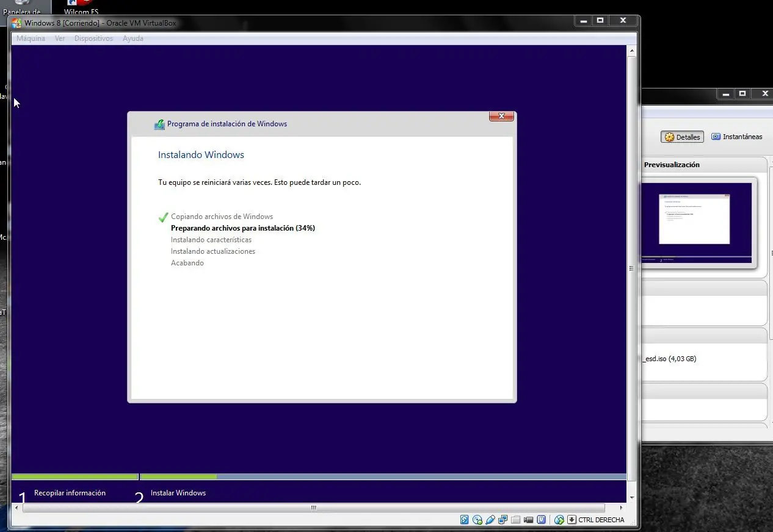Click the CTRL DERECHA host key label

click(x=601, y=520)
